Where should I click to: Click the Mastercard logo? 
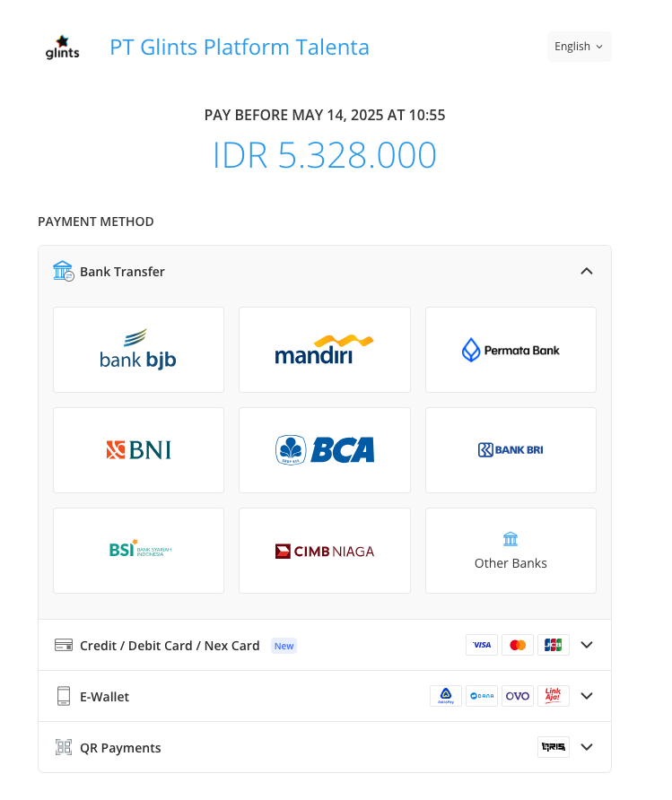pyautogui.click(x=518, y=645)
